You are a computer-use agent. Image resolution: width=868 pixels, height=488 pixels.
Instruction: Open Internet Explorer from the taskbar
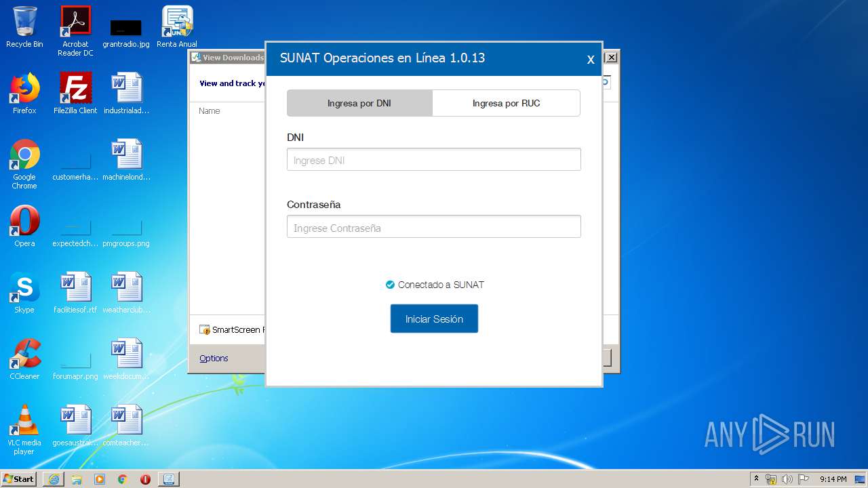click(x=54, y=479)
